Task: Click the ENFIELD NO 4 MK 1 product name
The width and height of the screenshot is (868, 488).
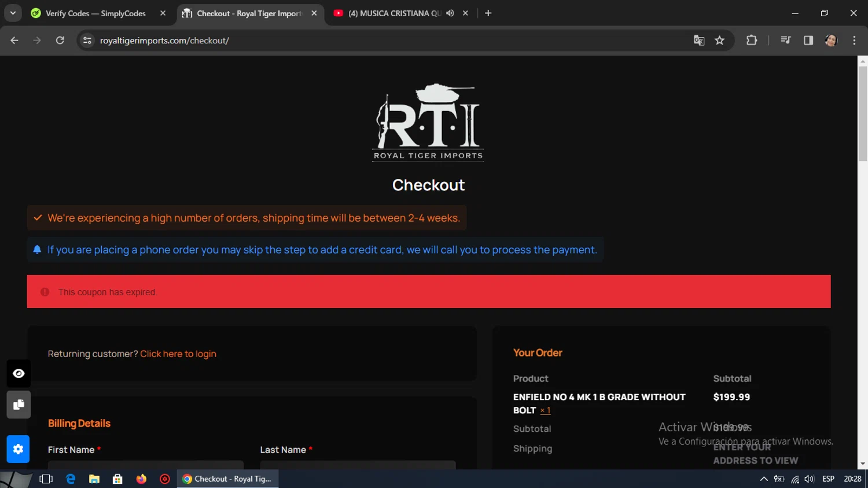Action: point(599,403)
